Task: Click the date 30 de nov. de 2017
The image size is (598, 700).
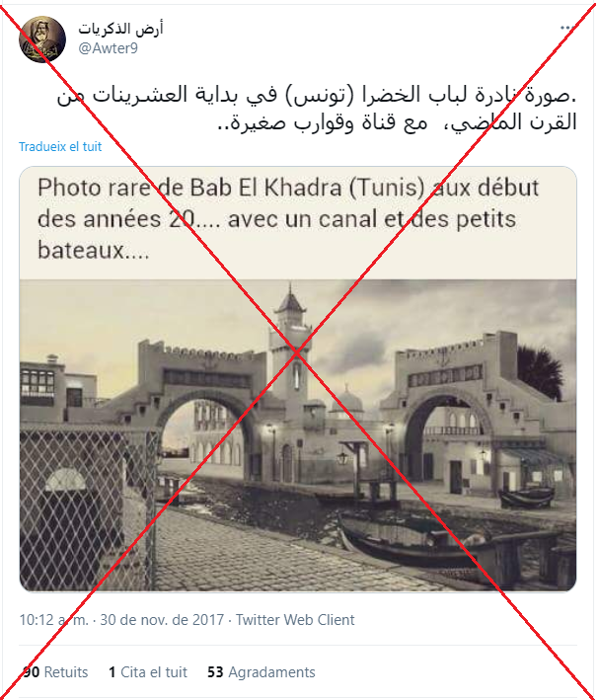Action: click(x=162, y=620)
